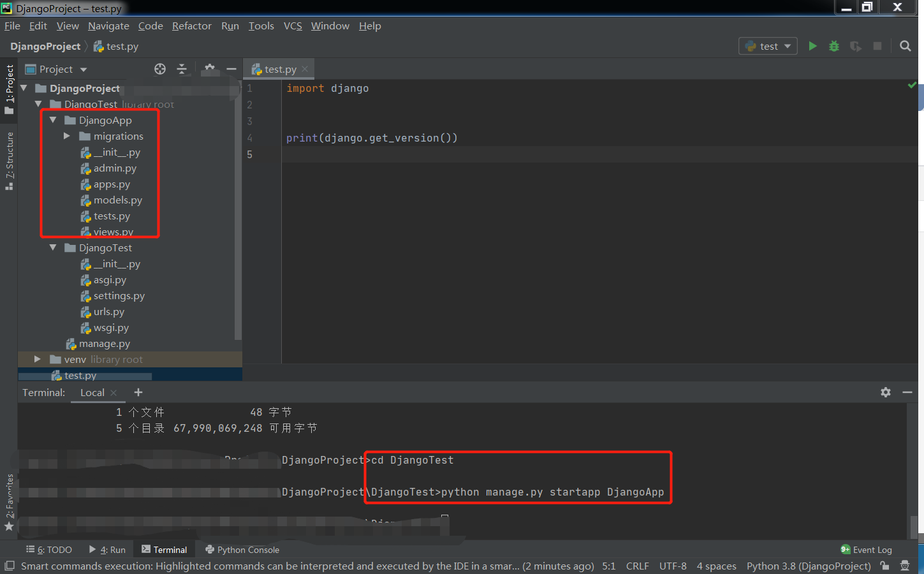Click the Terminal tool window button
Image resolution: width=924 pixels, height=574 pixels.
pos(165,550)
